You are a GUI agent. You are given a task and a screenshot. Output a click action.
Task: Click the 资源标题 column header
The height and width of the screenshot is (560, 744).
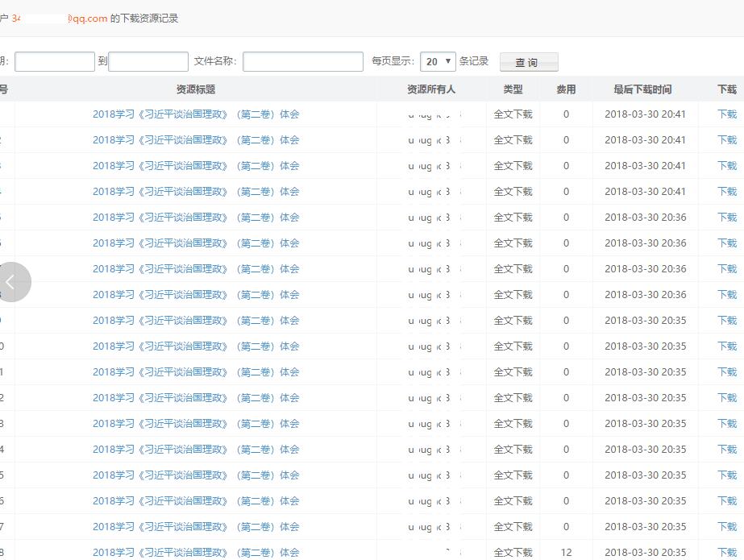196,89
